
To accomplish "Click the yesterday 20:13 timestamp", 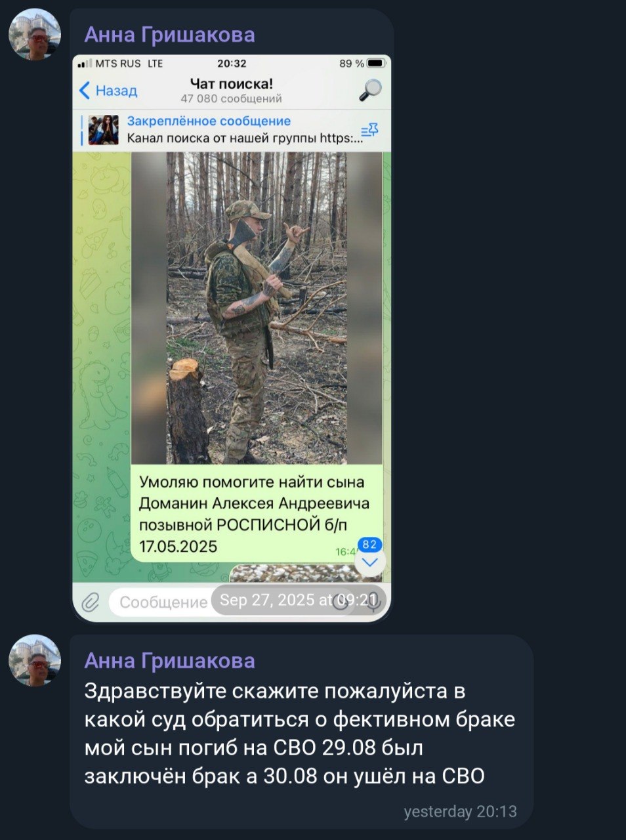I will click(x=461, y=812).
